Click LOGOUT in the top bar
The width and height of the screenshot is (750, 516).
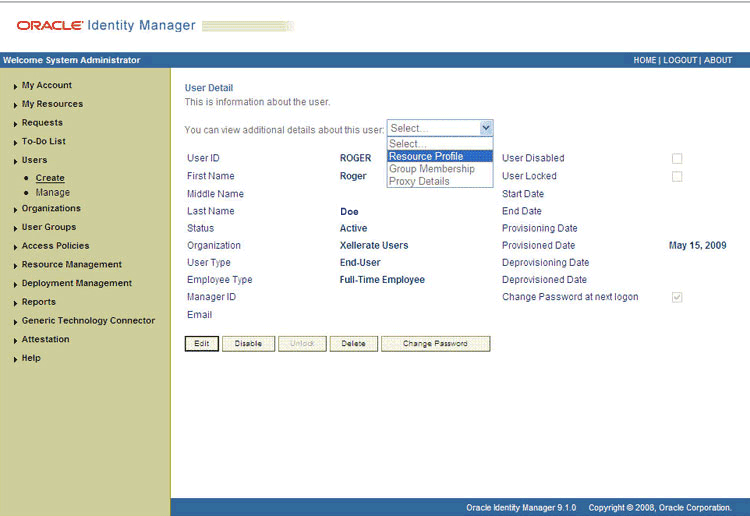coord(680,60)
